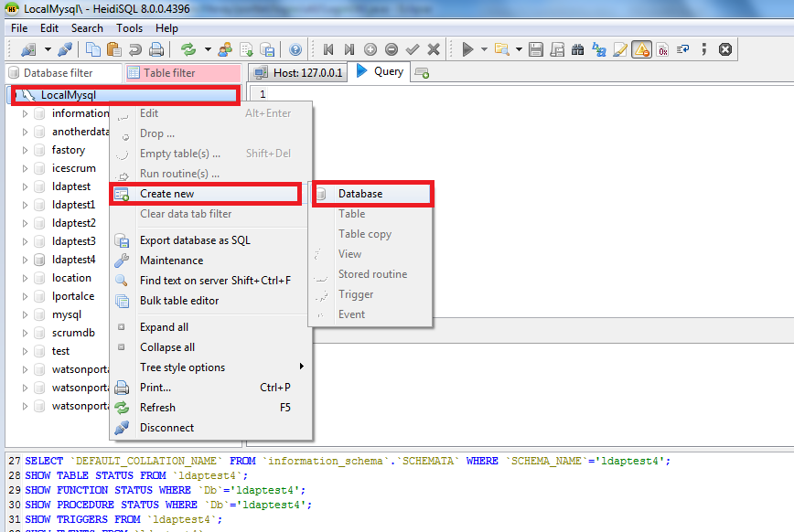Open the dropdown next to the connect icon
Viewport: 794px width, 532px height.
coord(48,49)
